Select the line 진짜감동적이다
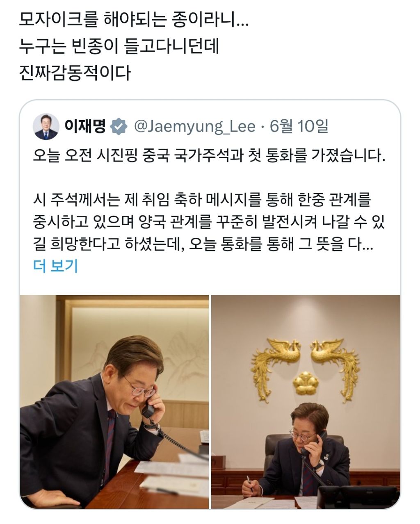The image size is (420, 524). pyautogui.click(x=75, y=73)
